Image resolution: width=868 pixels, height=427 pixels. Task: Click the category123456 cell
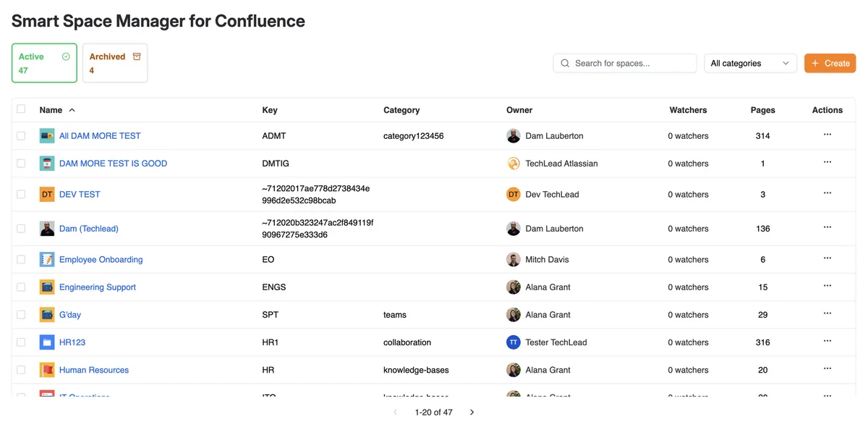click(x=414, y=135)
